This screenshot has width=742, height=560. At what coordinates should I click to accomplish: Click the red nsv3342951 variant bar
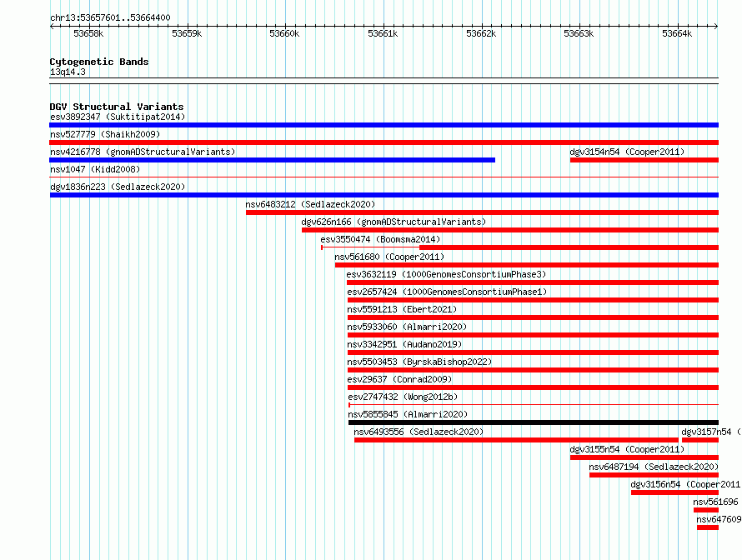533,352
